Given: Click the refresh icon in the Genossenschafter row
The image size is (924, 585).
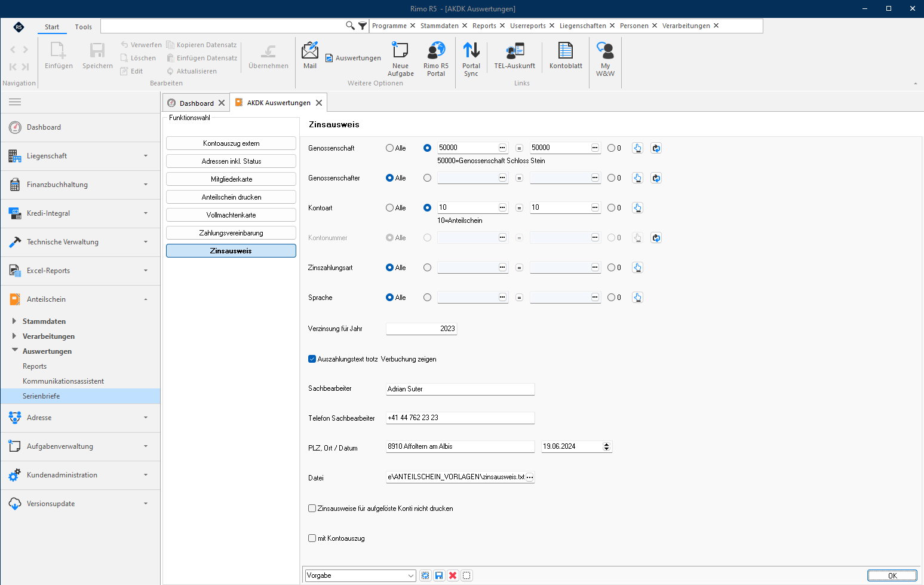Looking at the screenshot, I should (656, 178).
